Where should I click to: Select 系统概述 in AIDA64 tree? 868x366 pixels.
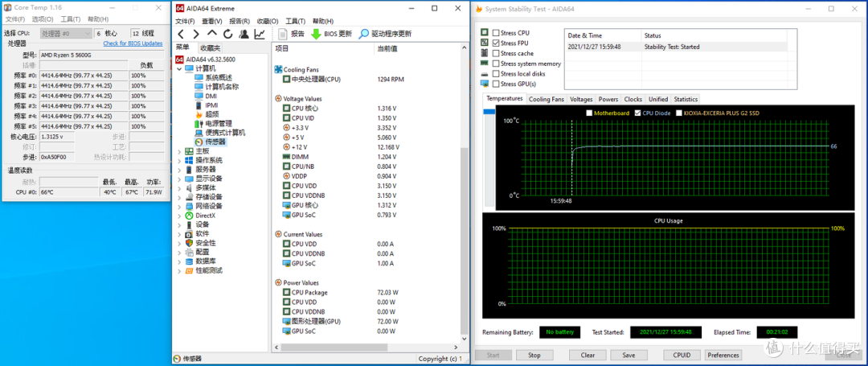point(213,77)
